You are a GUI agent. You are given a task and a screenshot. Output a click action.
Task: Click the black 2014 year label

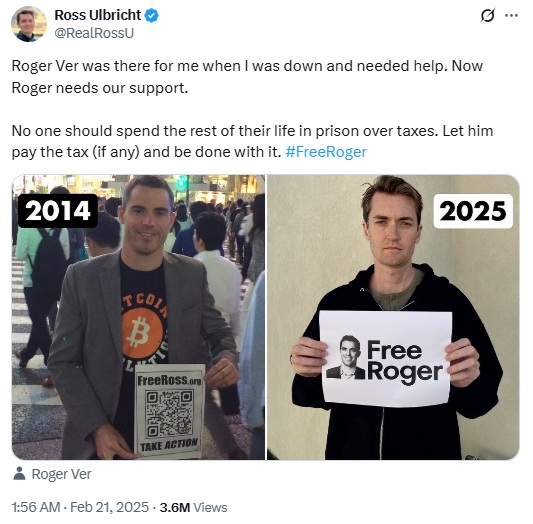point(58,211)
